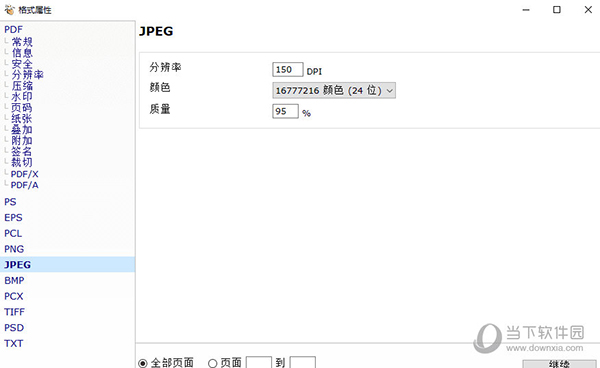Maximize the 格式属性 window
Screen dimensions: 600x368
557,10
